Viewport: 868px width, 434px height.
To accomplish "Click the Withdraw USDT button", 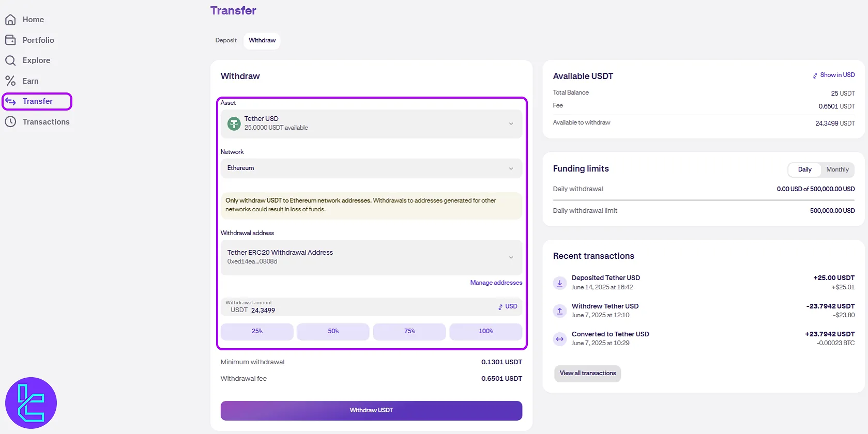I will 371,411.
